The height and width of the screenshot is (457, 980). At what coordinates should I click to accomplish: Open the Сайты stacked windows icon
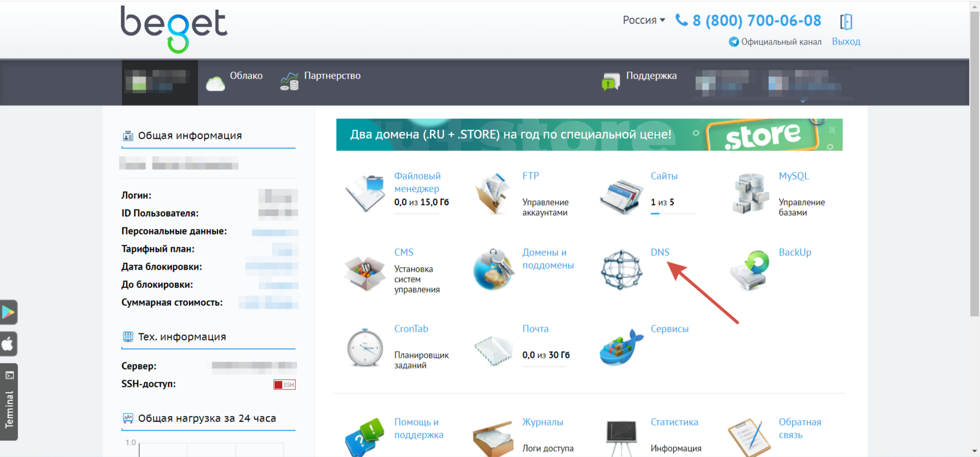pos(621,196)
